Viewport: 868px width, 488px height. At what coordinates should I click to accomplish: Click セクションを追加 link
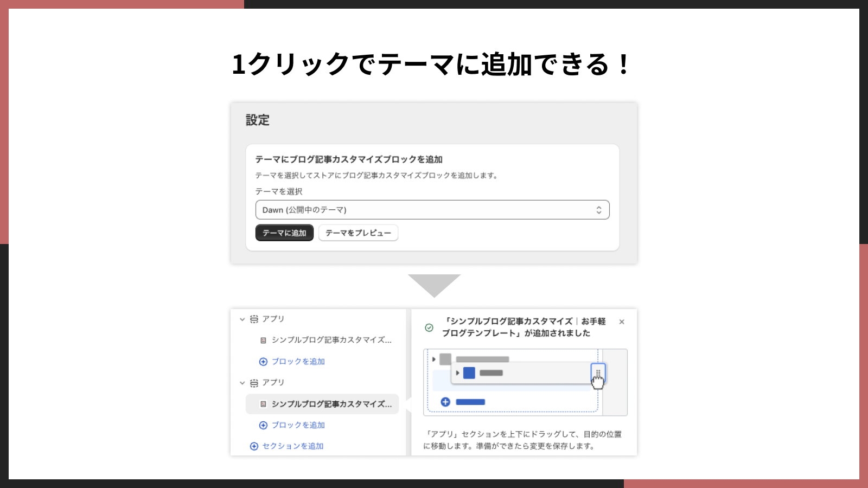point(293,446)
